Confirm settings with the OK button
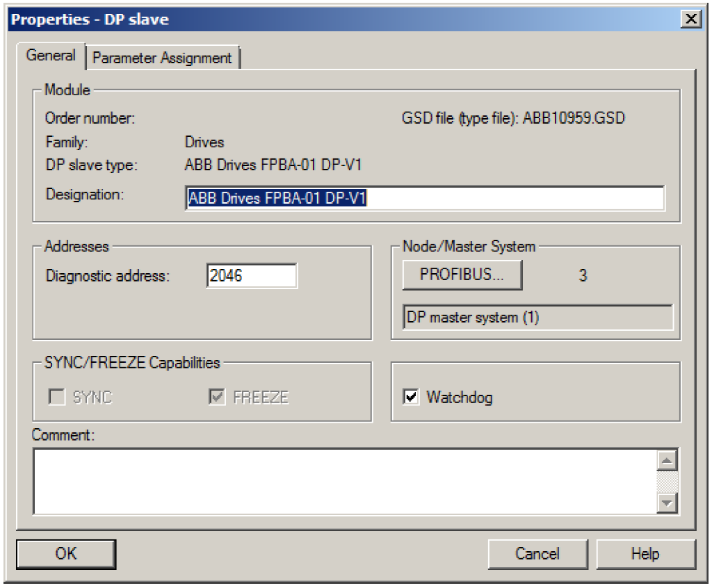This screenshot has height=588, width=712. coord(66,554)
